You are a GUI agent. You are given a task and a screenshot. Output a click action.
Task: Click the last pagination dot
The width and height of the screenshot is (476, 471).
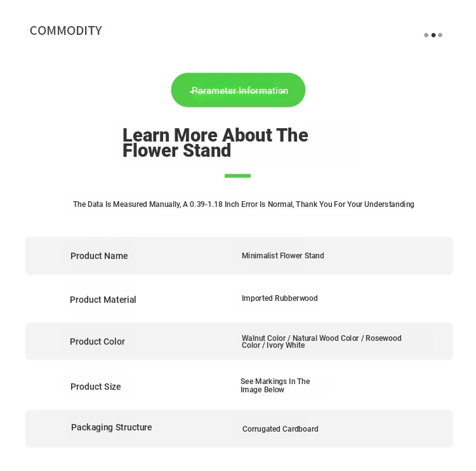point(440,36)
